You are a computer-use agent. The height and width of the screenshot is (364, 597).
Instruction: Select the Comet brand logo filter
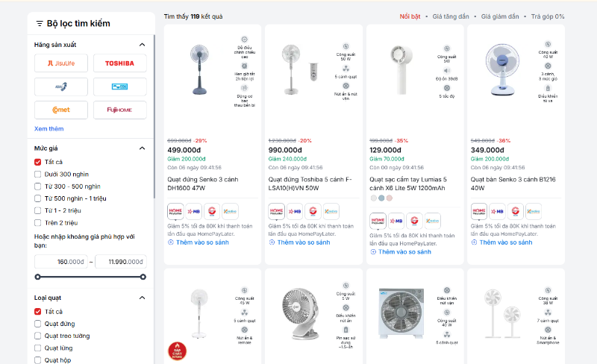[60, 110]
